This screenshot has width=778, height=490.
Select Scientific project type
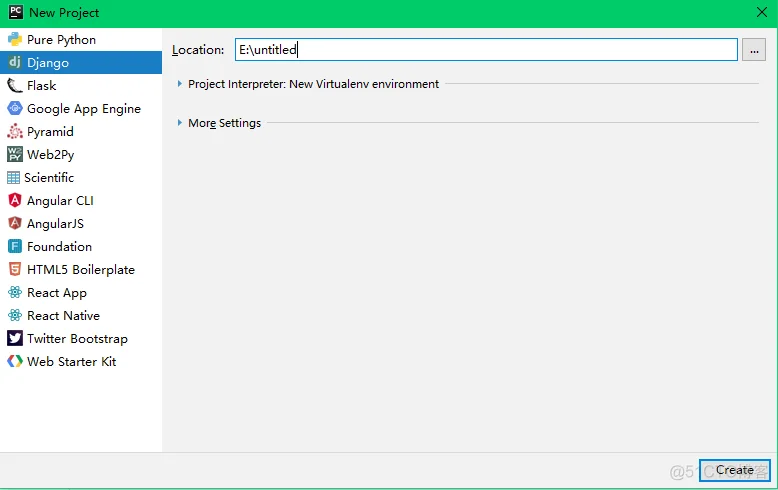[x=81, y=178]
